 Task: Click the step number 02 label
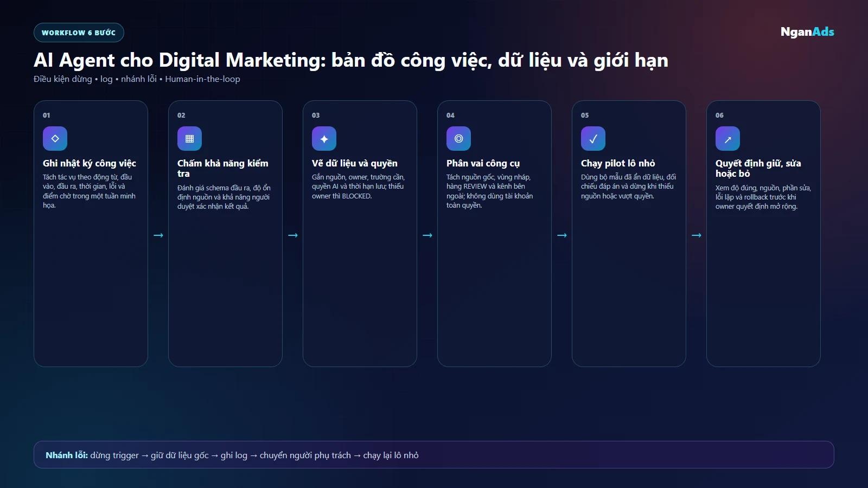(181, 115)
